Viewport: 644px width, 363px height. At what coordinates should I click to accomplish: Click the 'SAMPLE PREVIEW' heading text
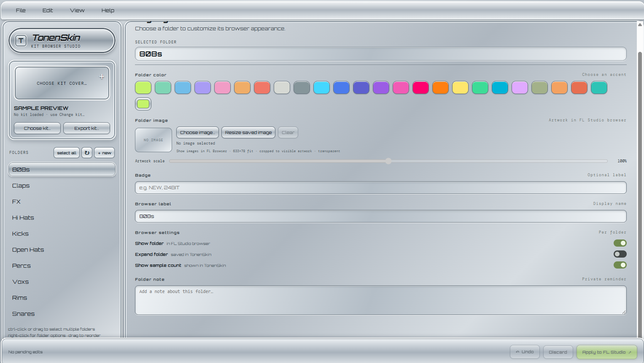(x=41, y=108)
